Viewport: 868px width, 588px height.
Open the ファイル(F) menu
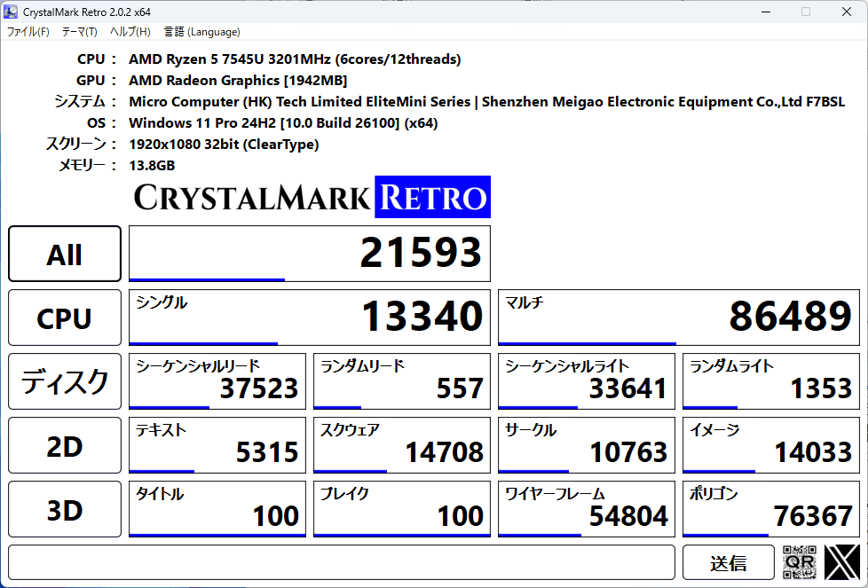click(28, 32)
